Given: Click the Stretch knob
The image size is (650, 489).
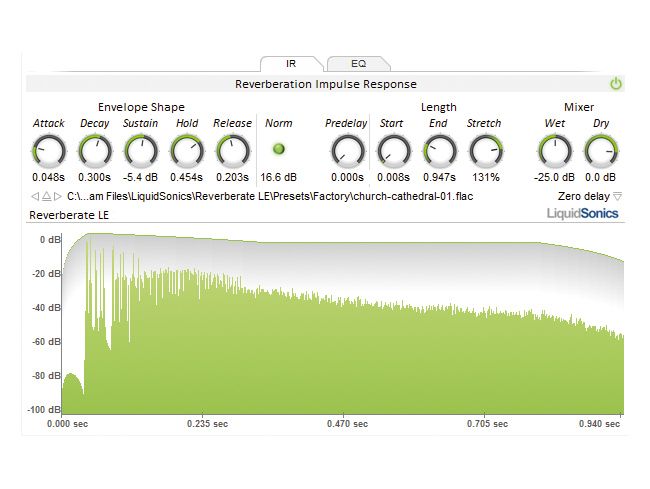Looking at the screenshot, I should click(486, 151).
